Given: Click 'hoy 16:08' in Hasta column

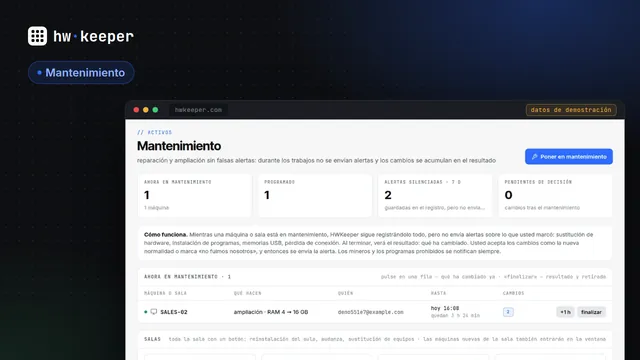Looking at the screenshot, I should (x=445, y=308).
